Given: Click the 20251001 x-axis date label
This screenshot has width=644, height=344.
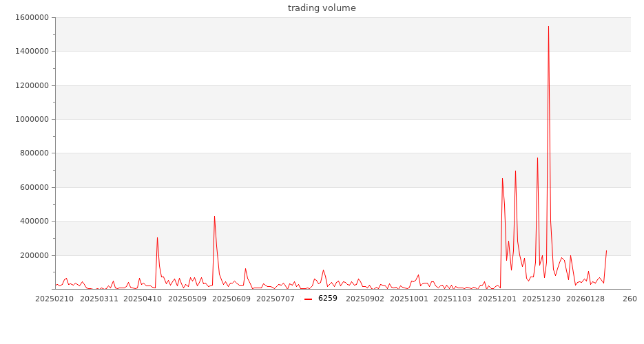Looking at the screenshot, I should (409, 299).
